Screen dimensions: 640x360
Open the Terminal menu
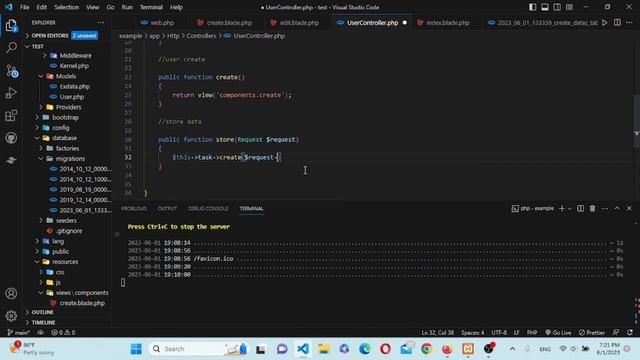coord(151,7)
